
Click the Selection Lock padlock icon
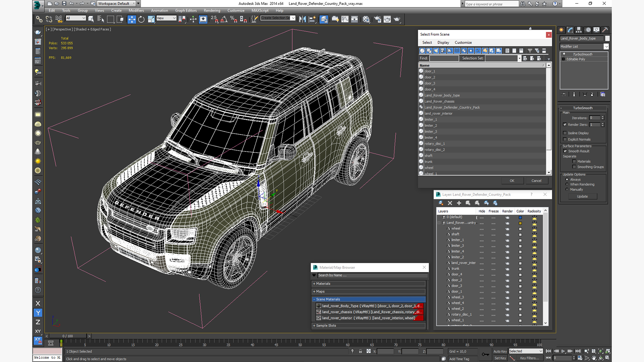click(x=360, y=351)
